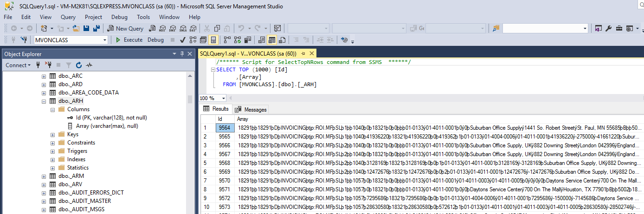Toggle Include Client Statistics
Viewport: 644px width, 214px height.
point(248,40)
